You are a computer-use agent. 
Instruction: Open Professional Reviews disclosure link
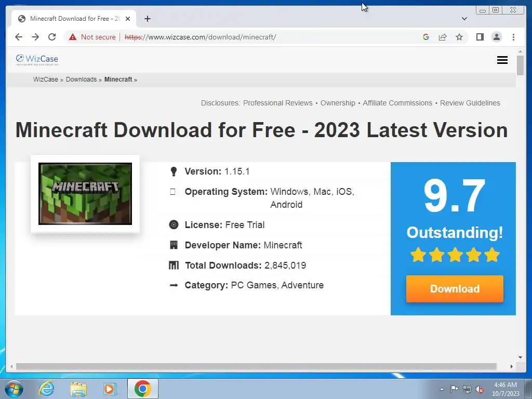[x=277, y=103]
